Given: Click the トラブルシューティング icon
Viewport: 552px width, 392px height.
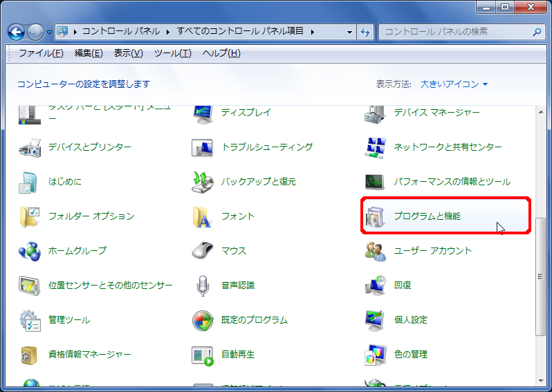Looking at the screenshot, I should point(202,147).
